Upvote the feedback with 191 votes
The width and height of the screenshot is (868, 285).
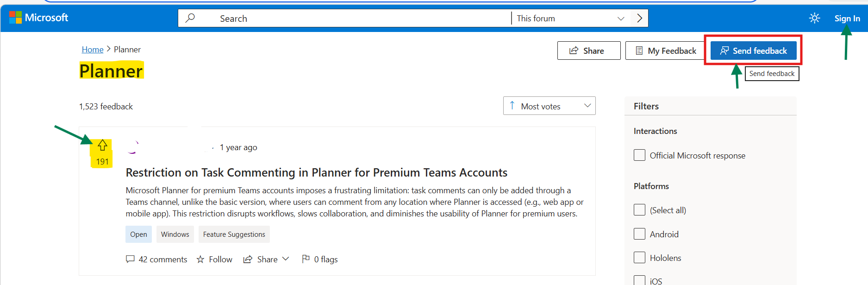[102, 146]
